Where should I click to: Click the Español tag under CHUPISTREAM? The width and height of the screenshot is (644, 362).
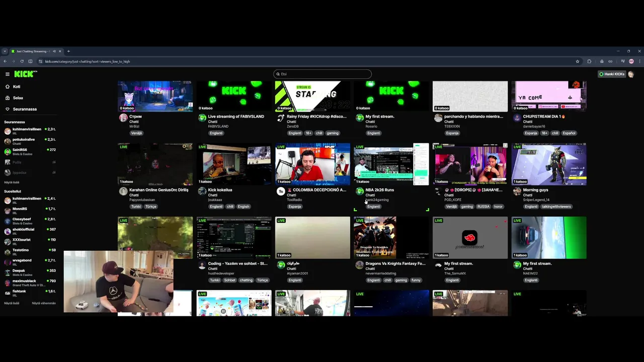pos(569,133)
